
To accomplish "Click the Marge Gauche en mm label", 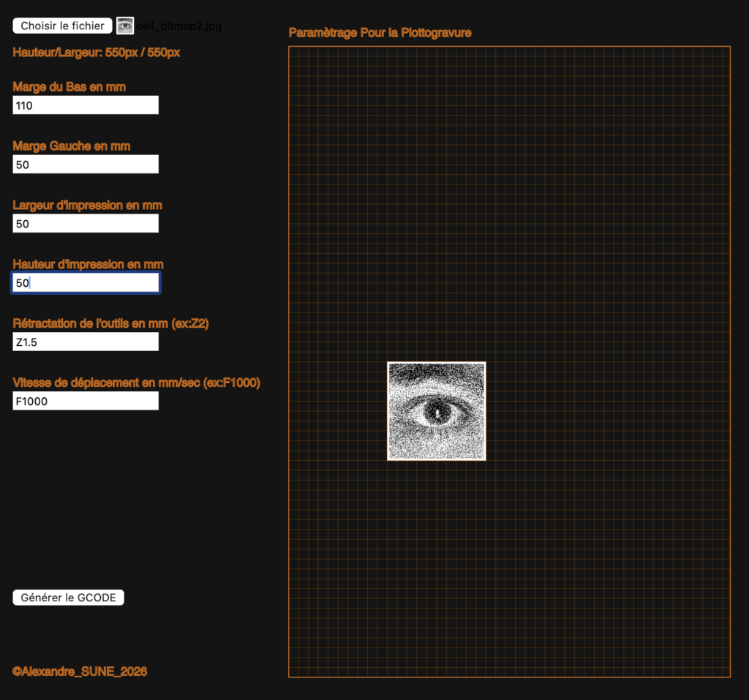I will [71, 146].
